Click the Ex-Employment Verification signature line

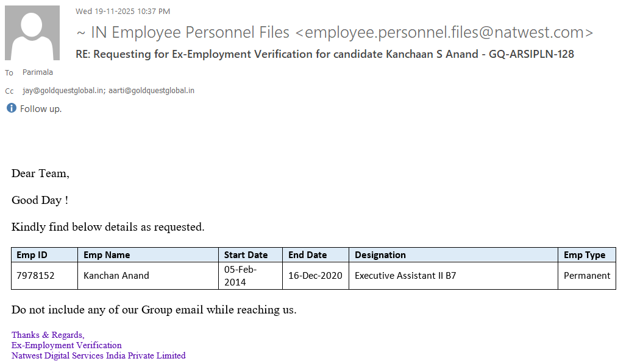[x=66, y=345]
